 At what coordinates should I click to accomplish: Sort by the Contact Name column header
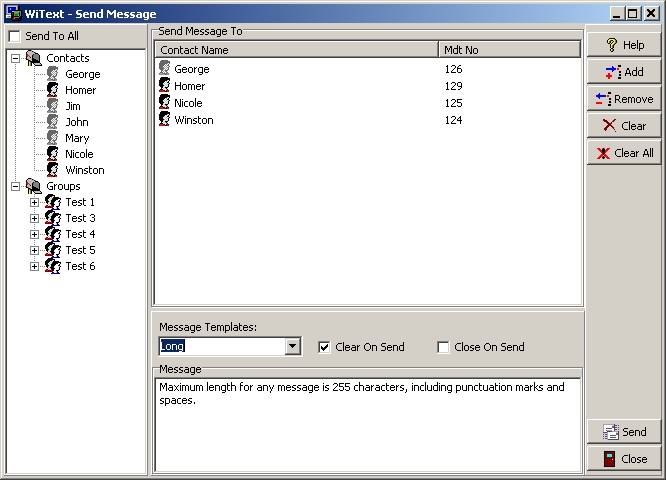296,50
